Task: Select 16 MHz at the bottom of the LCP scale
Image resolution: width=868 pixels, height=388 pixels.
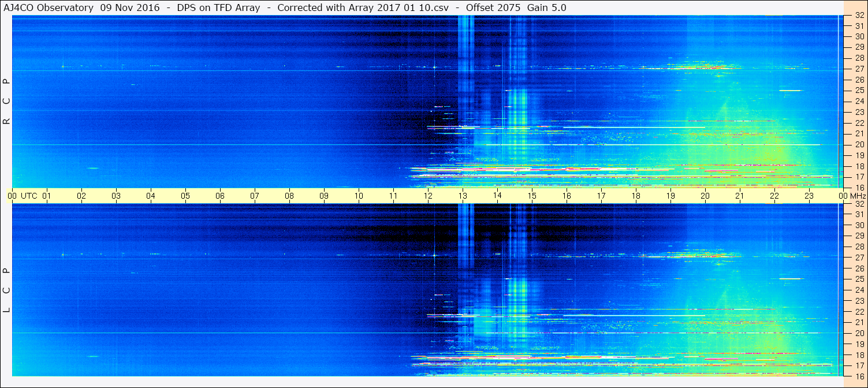Action: coord(859,376)
